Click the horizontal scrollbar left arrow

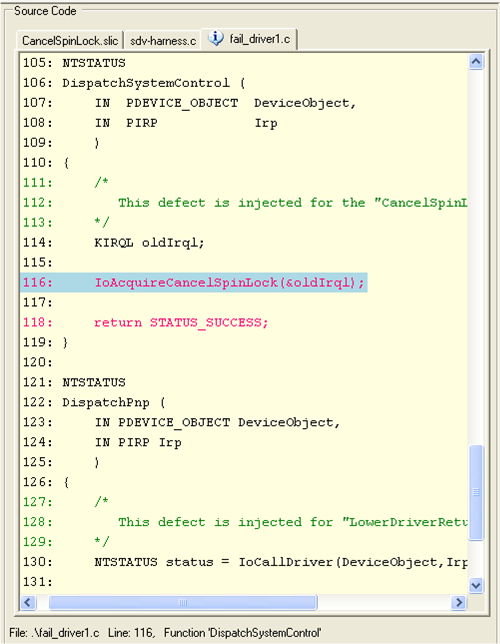pyautogui.click(x=28, y=603)
